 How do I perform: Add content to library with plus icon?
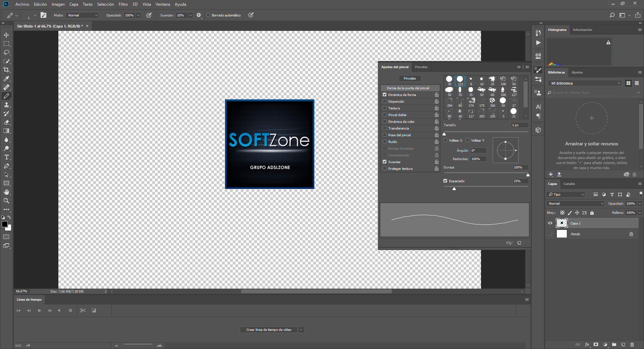click(x=551, y=174)
